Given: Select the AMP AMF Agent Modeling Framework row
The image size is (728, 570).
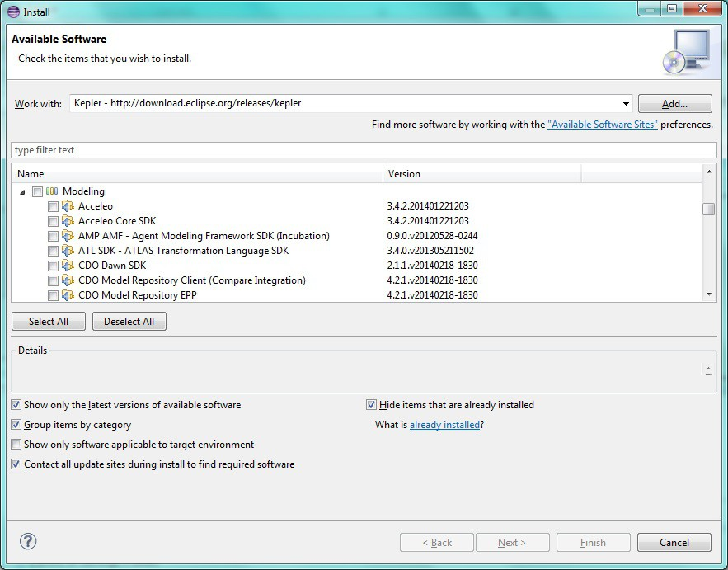Looking at the screenshot, I should [x=204, y=236].
